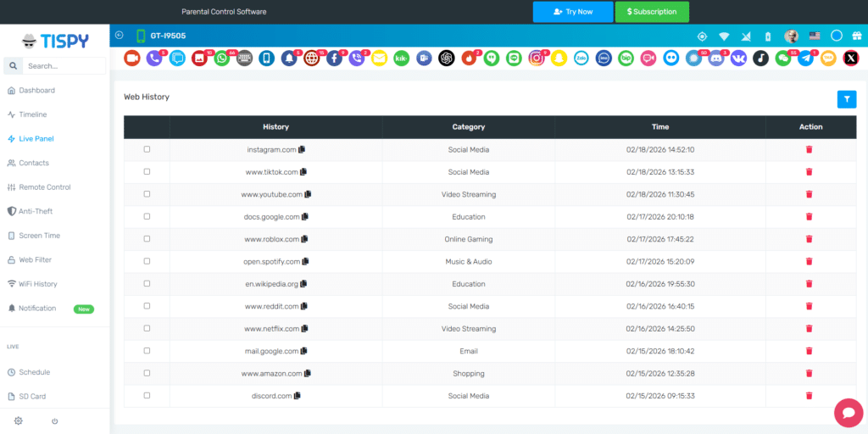Click the Try Now button
Screen dimensions: 868x434
tap(573, 12)
